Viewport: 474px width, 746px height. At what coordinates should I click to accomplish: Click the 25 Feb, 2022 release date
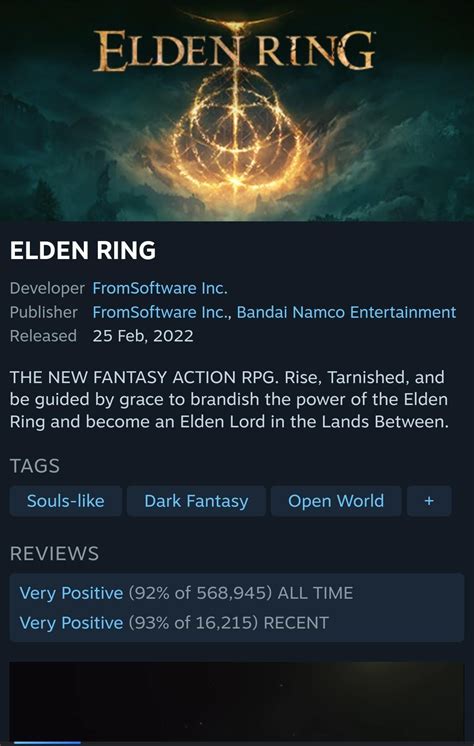click(x=143, y=336)
